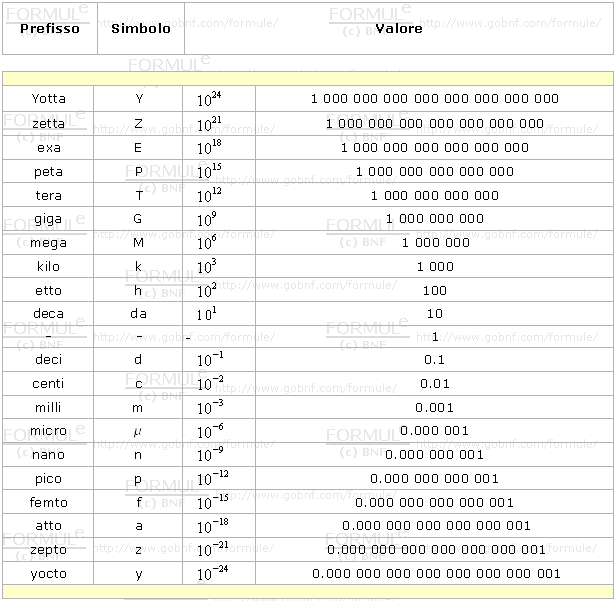Select the 'zetta' prefix cell

pyautogui.click(x=48, y=123)
